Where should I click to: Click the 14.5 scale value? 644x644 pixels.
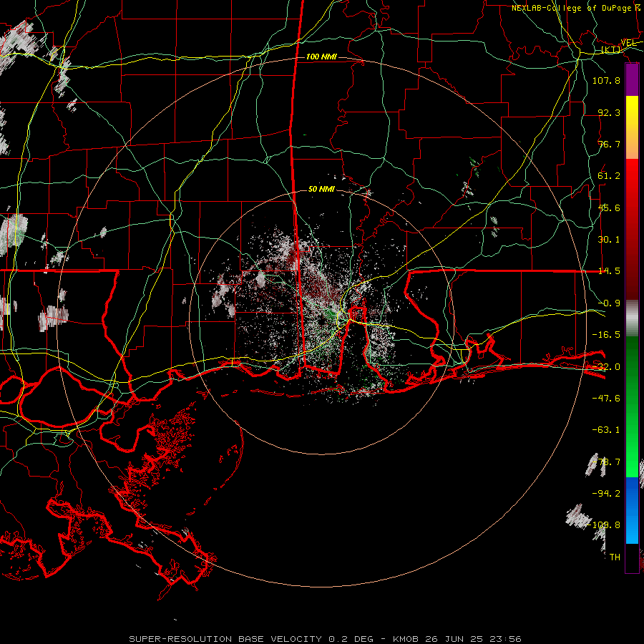pos(609,271)
